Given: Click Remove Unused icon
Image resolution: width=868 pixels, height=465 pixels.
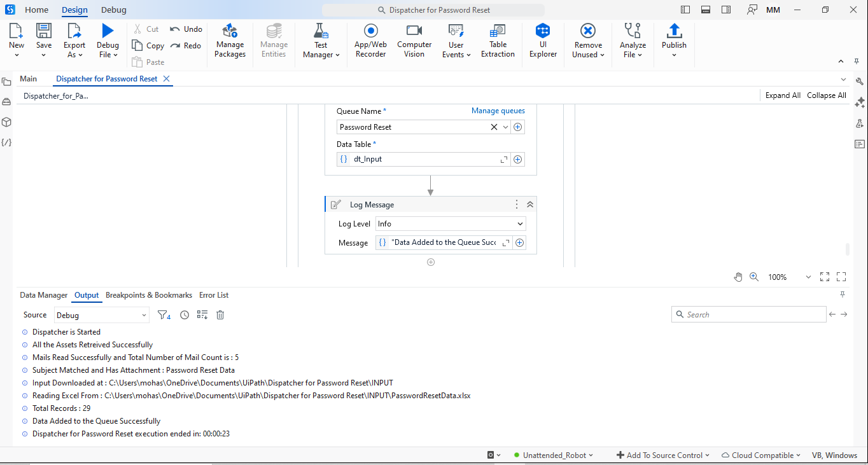Looking at the screenshot, I should click(588, 31).
